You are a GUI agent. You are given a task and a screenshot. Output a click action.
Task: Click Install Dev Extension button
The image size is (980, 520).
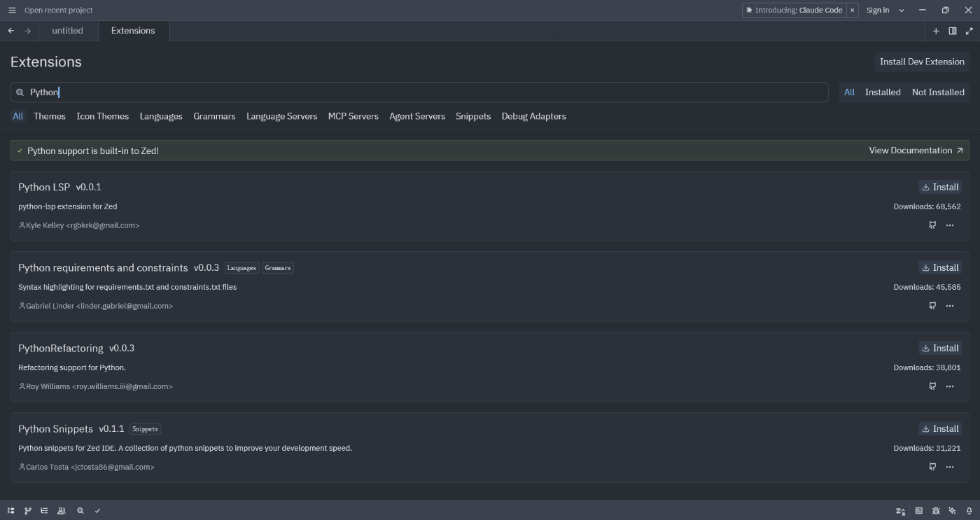point(922,62)
